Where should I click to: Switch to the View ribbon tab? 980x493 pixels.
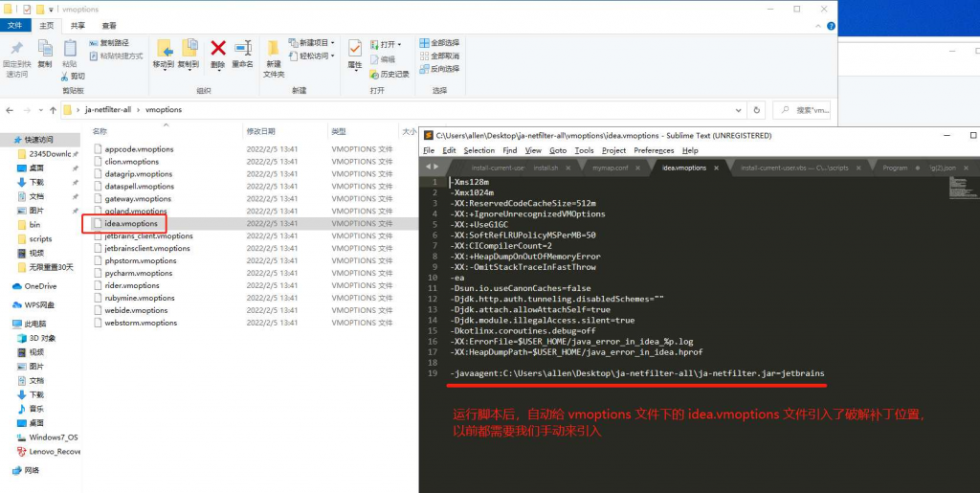point(109,26)
